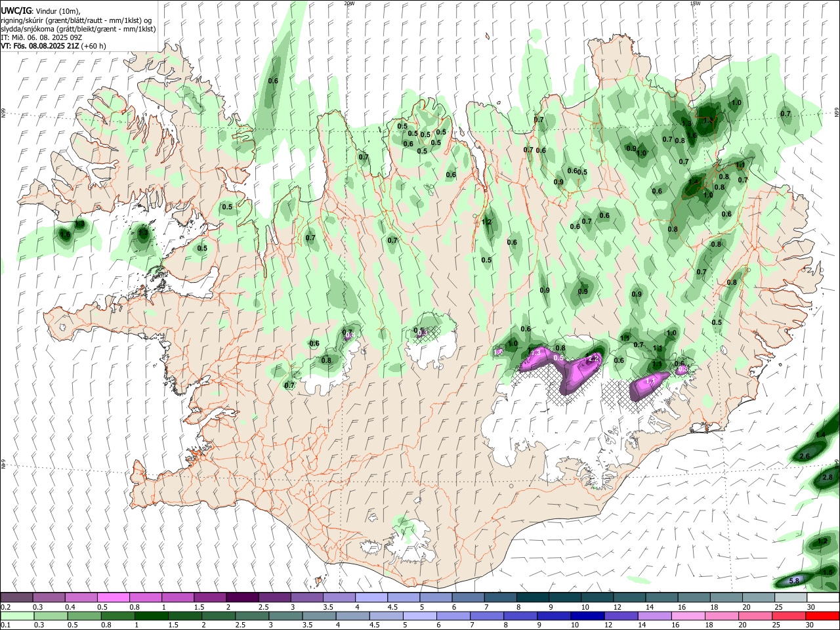
Task: Select violet 14 swatch in lower legend
Action: click(654, 616)
